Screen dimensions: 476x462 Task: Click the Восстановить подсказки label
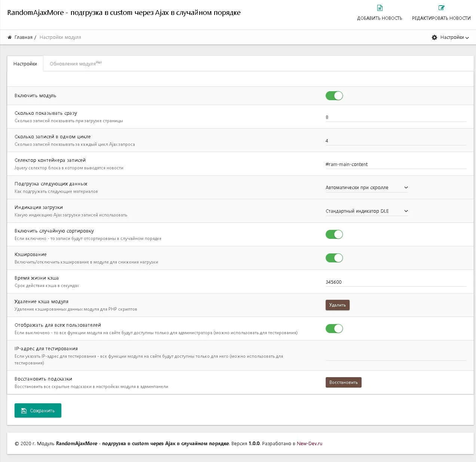pyautogui.click(x=43, y=379)
